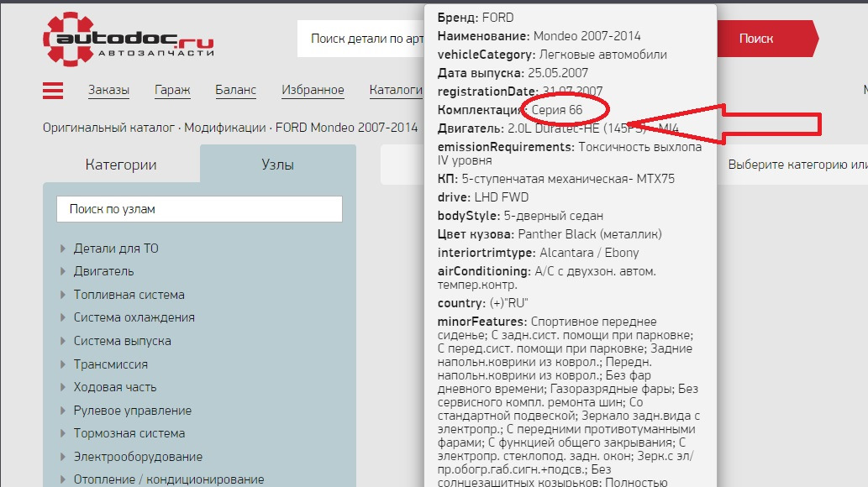Screen dimensions: 868x487
Task: Open the Каталоги menu item
Action: pos(395,91)
